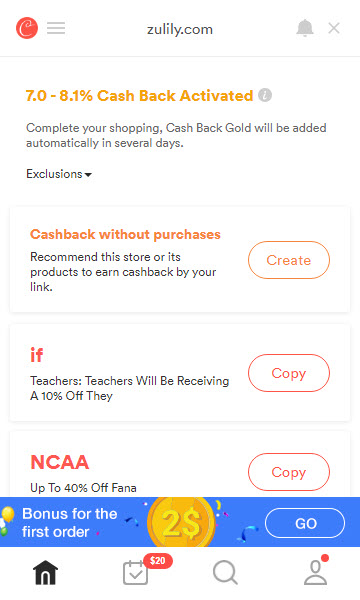Click the NCAA coupon title
Viewport: 360px width, 600px height.
point(60,462)
